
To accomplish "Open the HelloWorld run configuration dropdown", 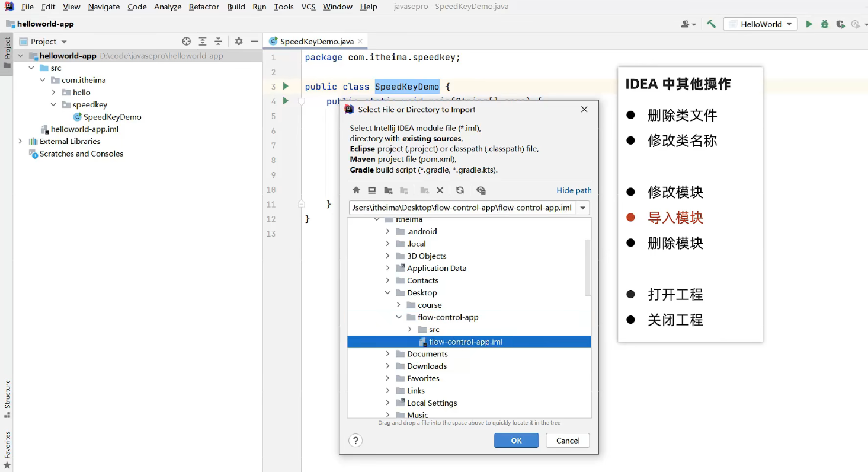I will (761, 24).
